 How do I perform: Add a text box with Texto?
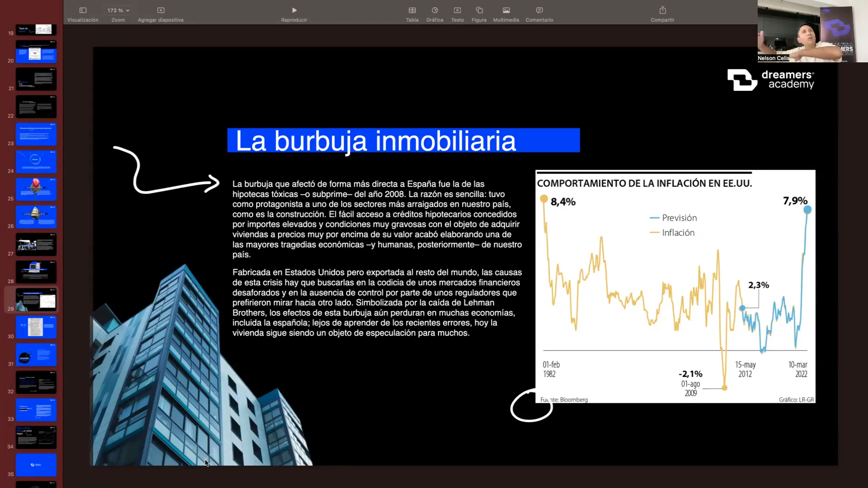[457, 10]
